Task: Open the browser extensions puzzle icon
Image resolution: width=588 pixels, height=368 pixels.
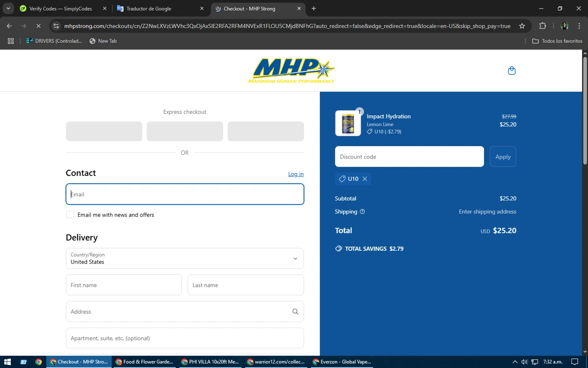Action: tap(543, 26)
